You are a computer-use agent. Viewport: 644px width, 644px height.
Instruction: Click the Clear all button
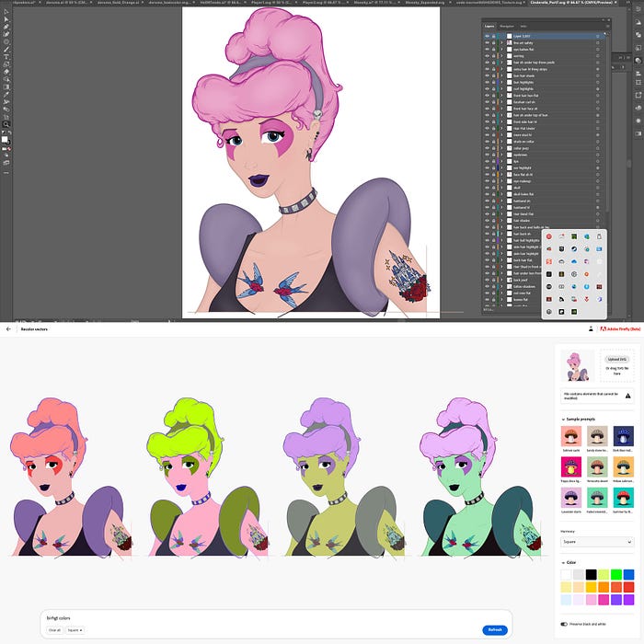[x=54, y=630]
